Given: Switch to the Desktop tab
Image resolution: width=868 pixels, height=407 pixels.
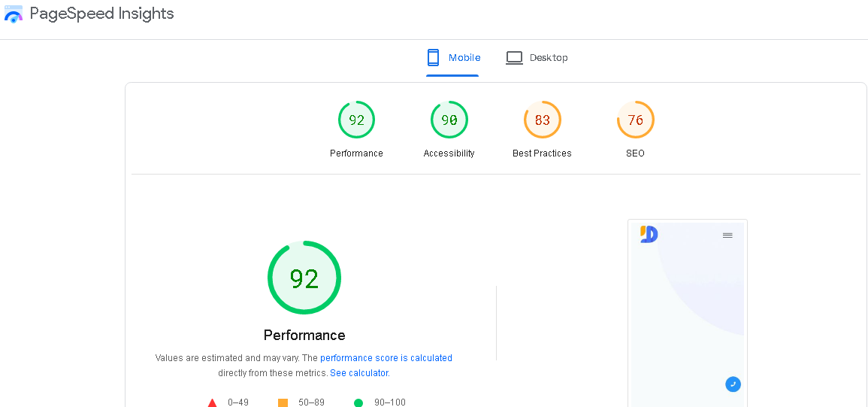Looking at the screenshot, I should tap(537, 58).
